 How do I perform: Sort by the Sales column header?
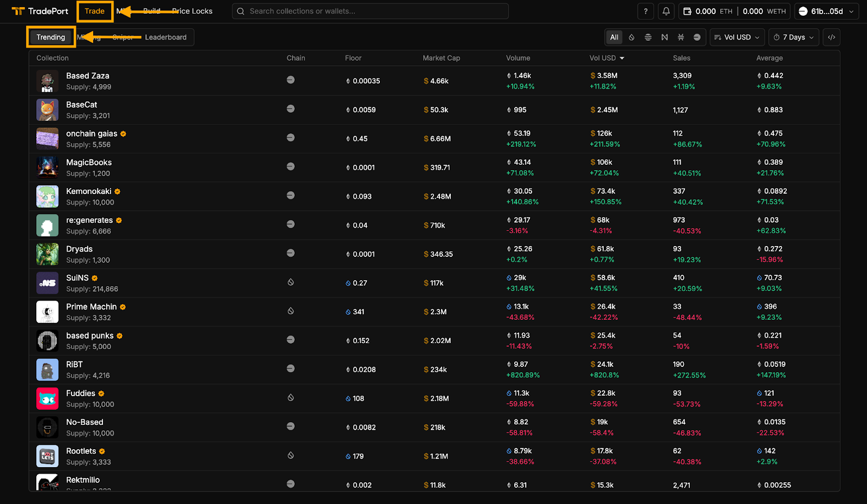681,58
